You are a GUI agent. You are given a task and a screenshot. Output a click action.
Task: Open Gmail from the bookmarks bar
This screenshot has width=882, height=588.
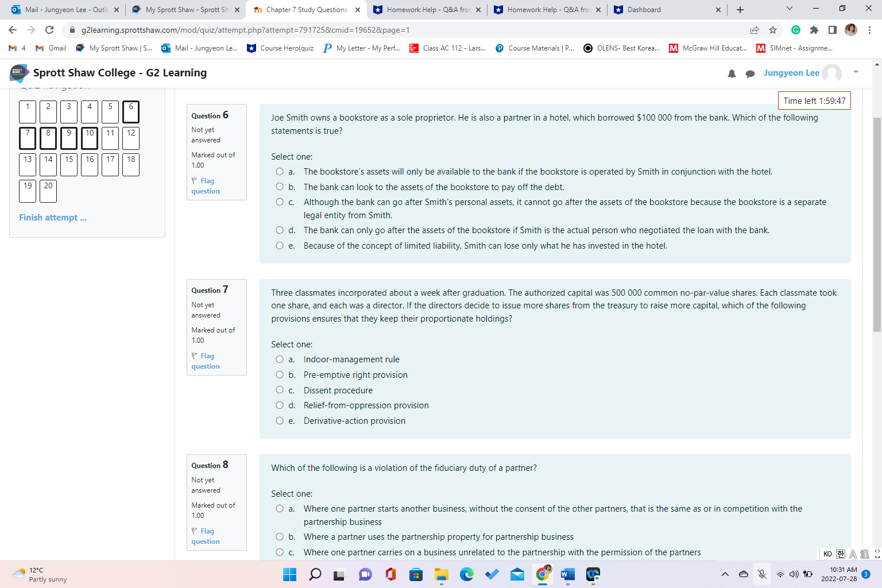click(x=51, y=48)
